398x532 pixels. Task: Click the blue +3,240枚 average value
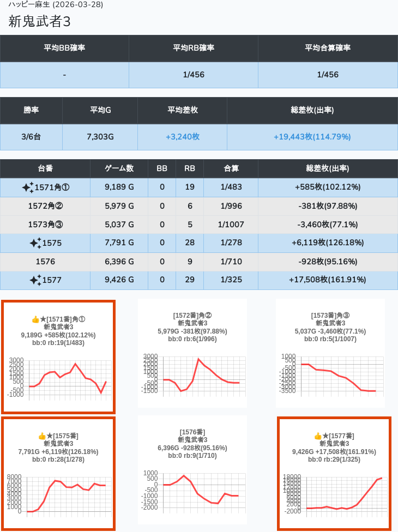point(182,137)
